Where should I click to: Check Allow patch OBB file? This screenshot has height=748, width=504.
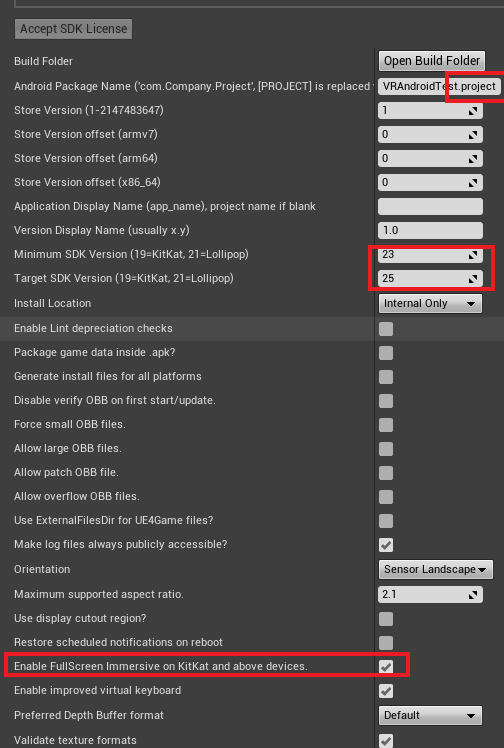(386, 473)
